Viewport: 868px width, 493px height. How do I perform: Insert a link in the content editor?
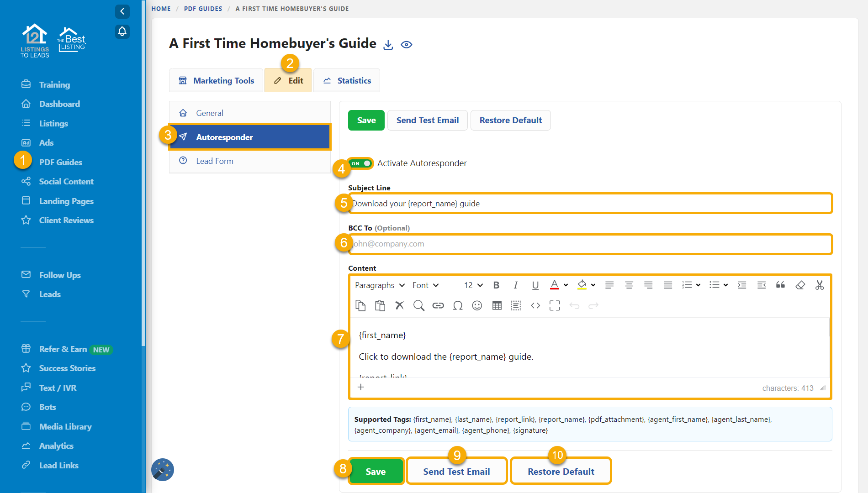tap(438, 305)
